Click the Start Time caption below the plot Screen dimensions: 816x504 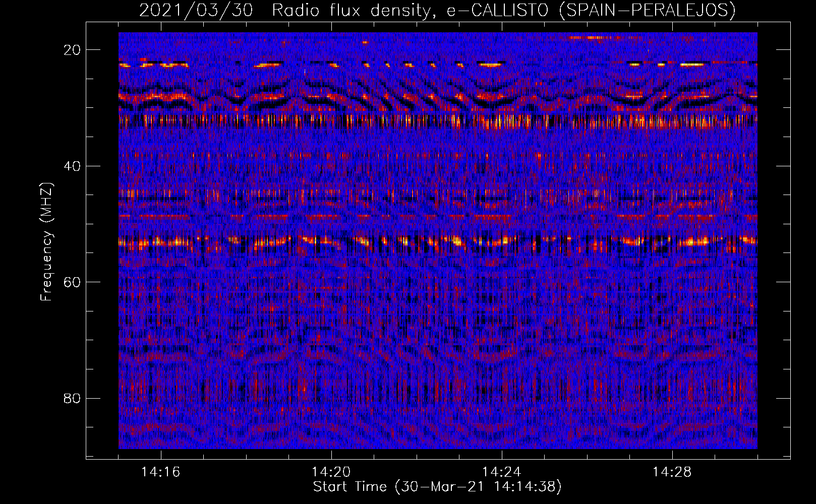pyautogui.click(x=437, y=487)
